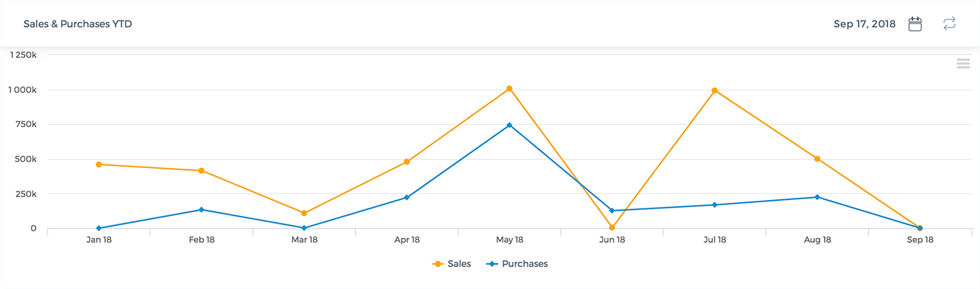
Task: Select the Purchases point for May 18
Action: coord(509,125)
